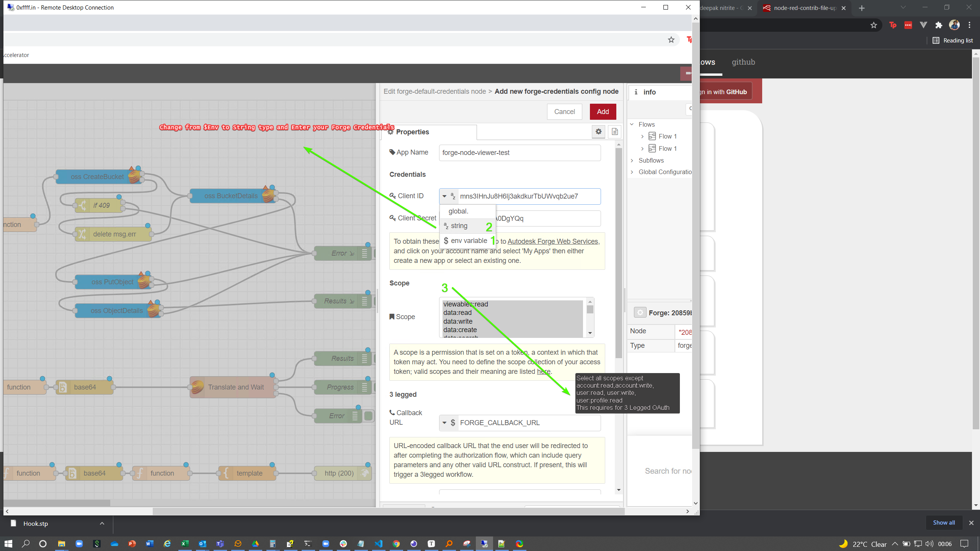This screenshot has width=980, height=551.
Task: Click the Cancel button
Action: [x=565, y=112]
